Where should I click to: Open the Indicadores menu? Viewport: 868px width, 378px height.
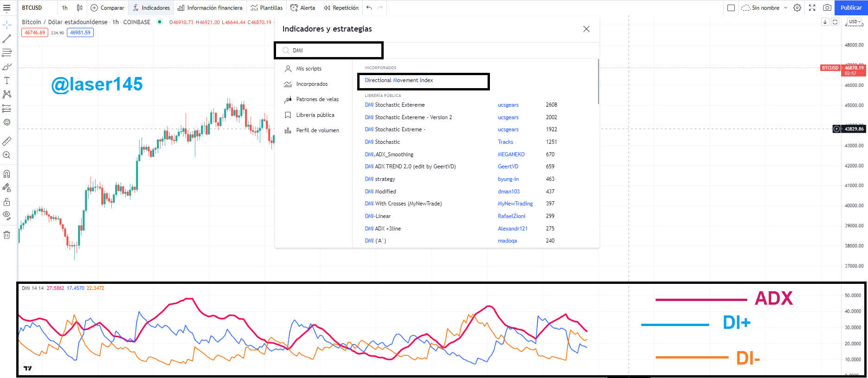point(151,8)
